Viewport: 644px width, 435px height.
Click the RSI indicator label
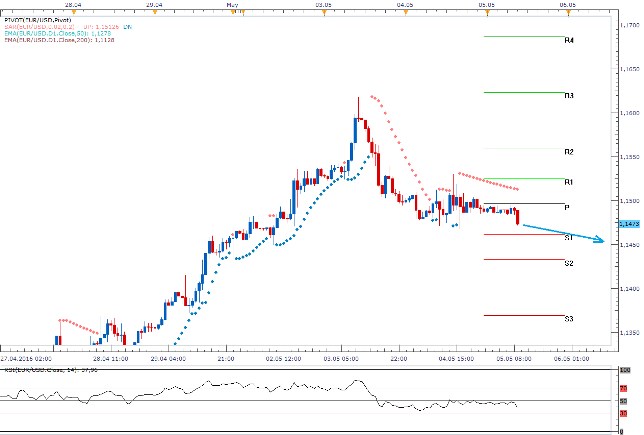tap(40, 372)
